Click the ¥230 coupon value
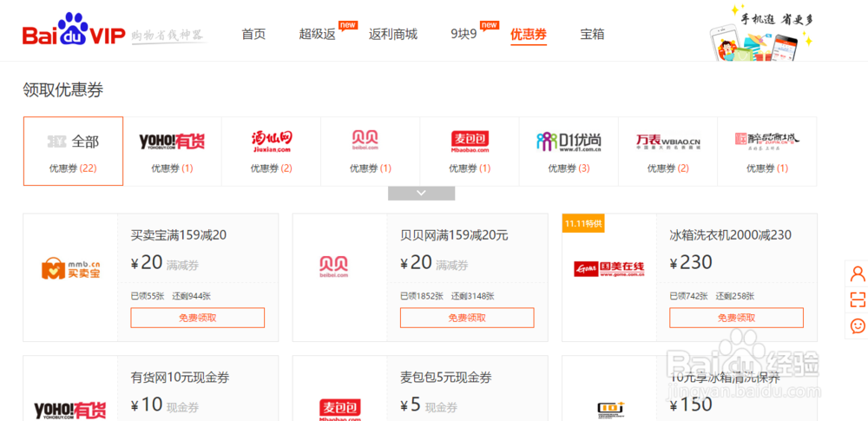The height and width of the screenshot is (421, 868). pos(691,262)
